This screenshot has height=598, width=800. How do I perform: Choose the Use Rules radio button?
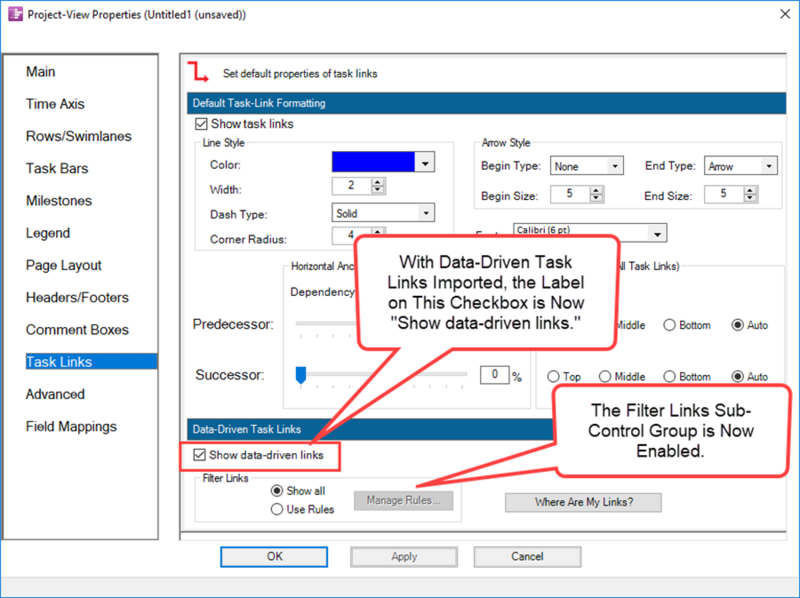tap(277, 509)
